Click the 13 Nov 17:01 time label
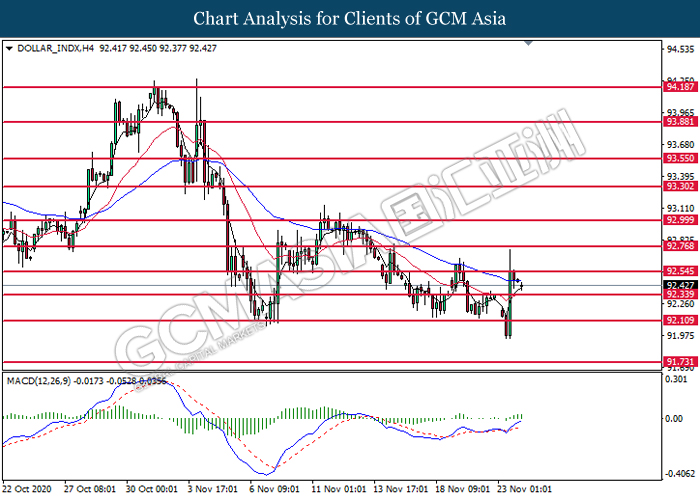 coord(401,489)
